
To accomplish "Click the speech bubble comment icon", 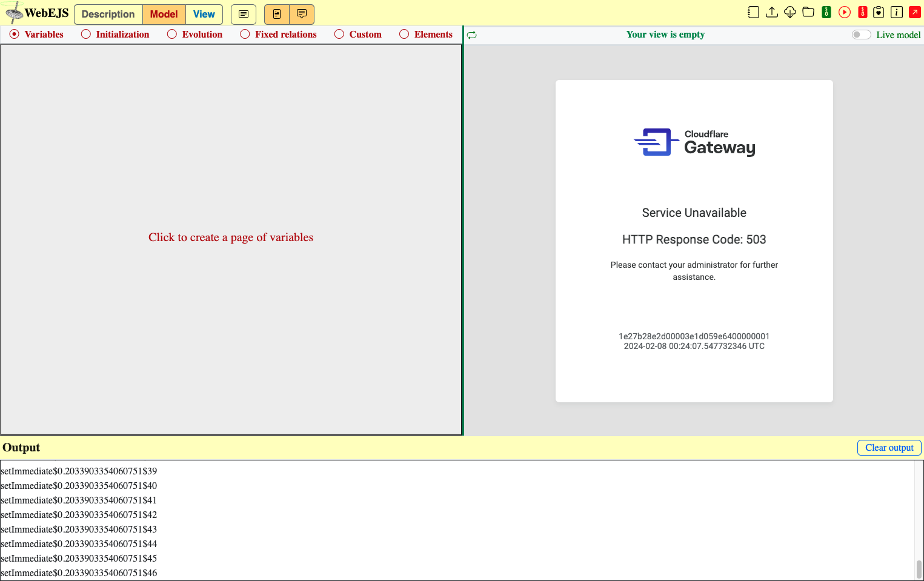I will (x=302, y=14).
